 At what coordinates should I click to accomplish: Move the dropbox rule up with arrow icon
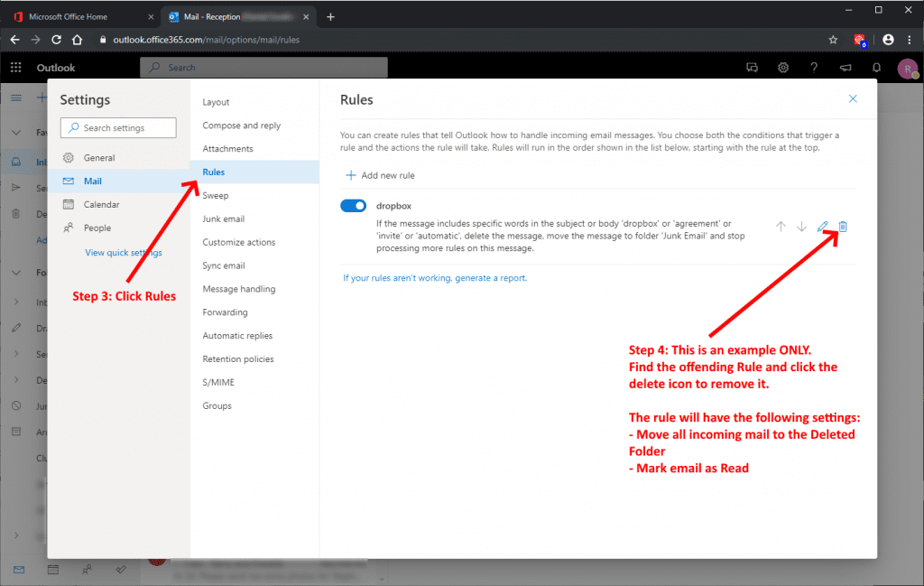coord(781,227)
